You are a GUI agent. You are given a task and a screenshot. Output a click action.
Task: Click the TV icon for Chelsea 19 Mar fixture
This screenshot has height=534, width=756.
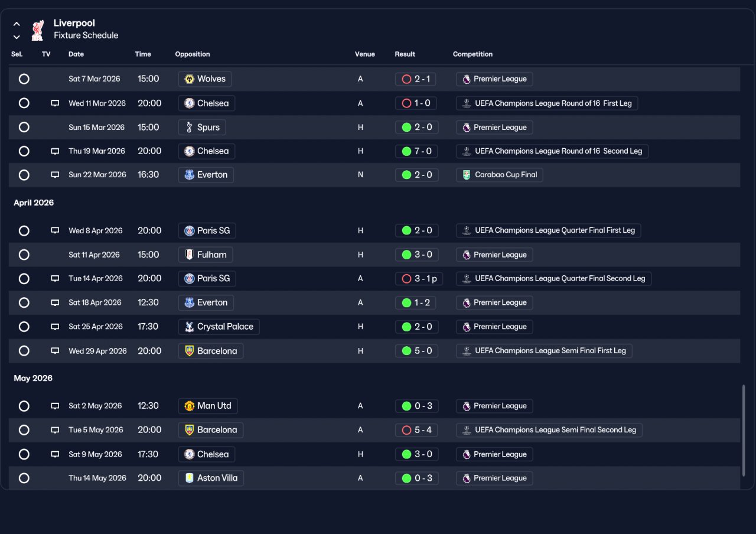pos(55,151)
